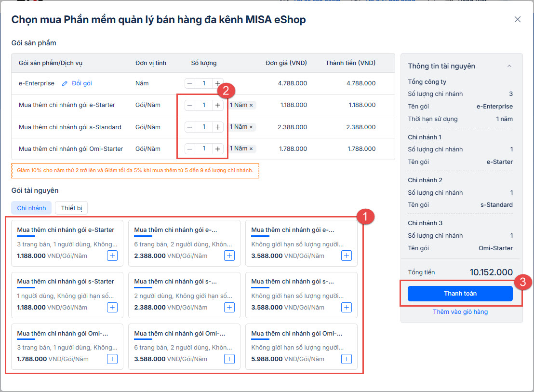The width and height of the screenshot is (534, 392).
Task: Increase e-Enterprise quantity with plus
Action: click(x=218, y=83)
